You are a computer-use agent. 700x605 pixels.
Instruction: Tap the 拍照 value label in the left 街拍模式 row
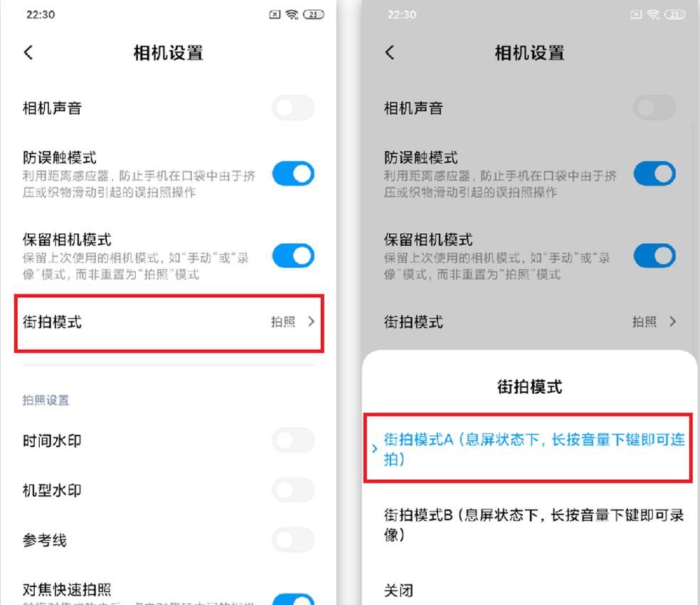(283, 321)
